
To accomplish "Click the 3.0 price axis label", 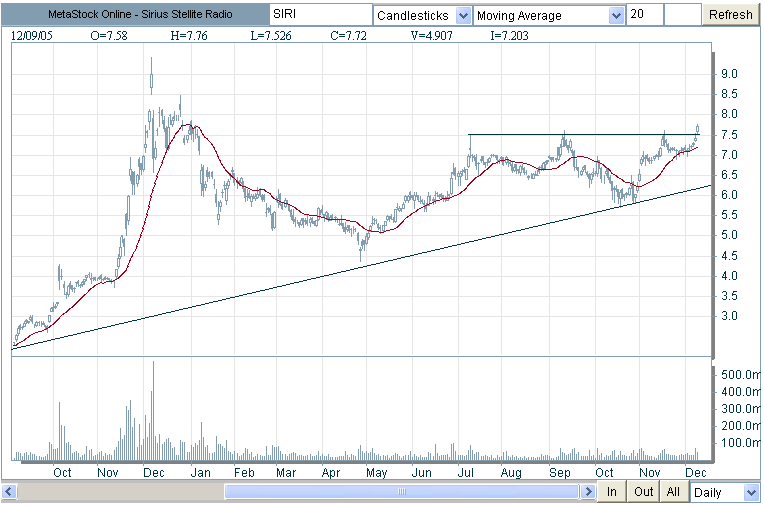I will pos(729,316).
